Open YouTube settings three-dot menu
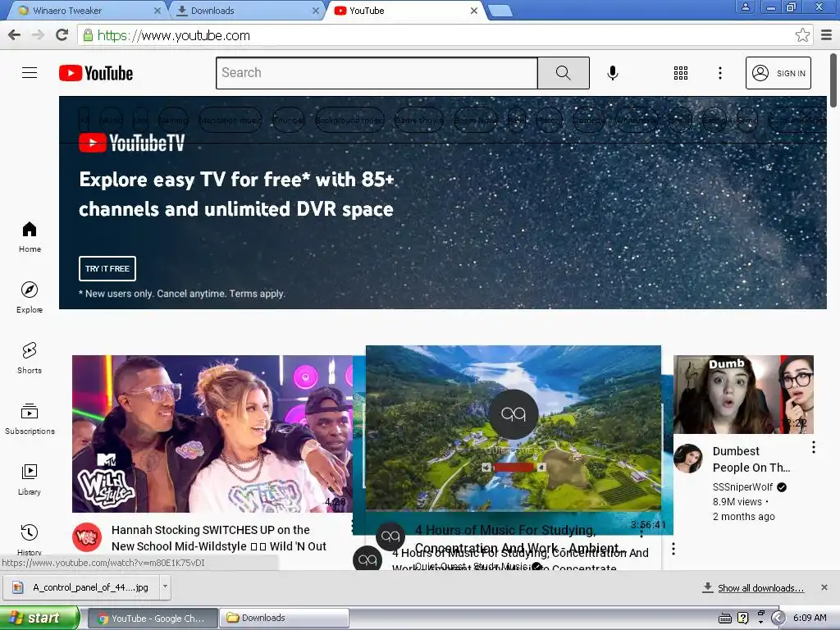 click(x=720, y=73)
